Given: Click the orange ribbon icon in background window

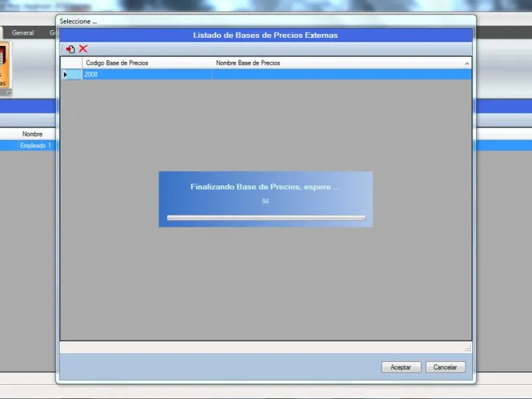Looking at the screenshot, I should tap(4, 65).
